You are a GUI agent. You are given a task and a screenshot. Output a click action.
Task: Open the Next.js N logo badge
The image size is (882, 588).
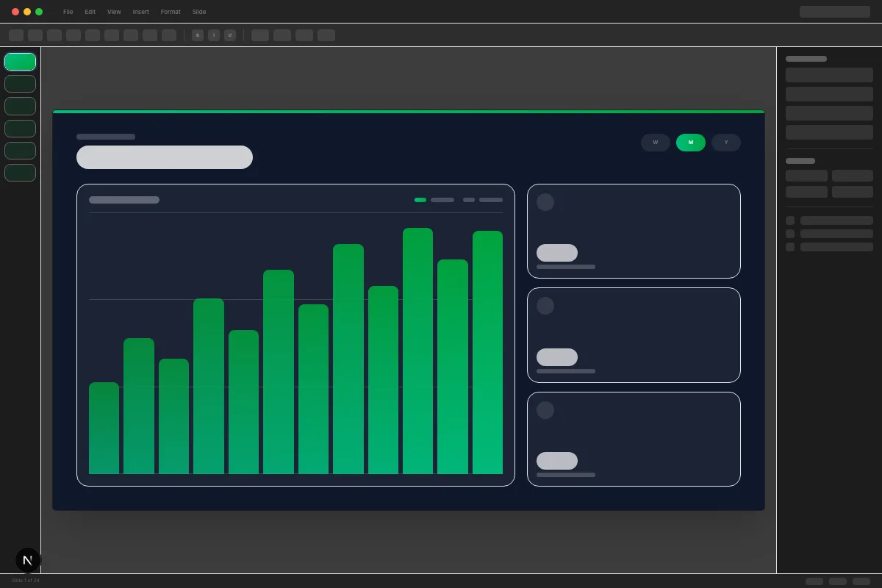[x=28, y=560]
